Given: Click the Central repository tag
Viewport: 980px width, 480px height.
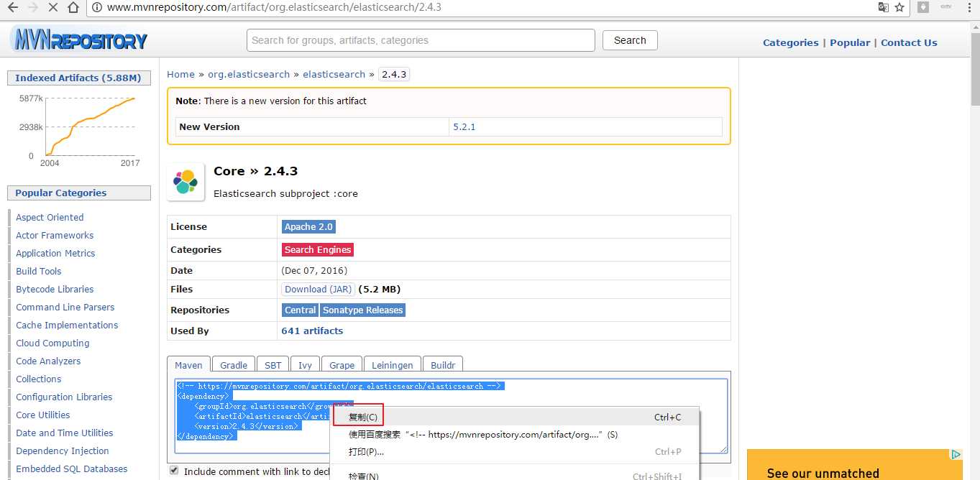Looking at the screenshot, I should [300, 310].
